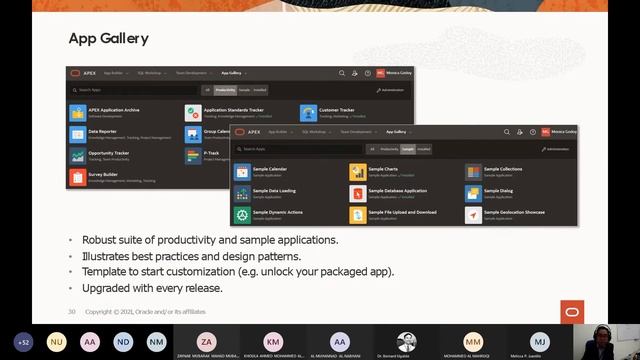This screenshot has height=360, width=640.
Task: Select MJ participant tile
Action: 539,342
